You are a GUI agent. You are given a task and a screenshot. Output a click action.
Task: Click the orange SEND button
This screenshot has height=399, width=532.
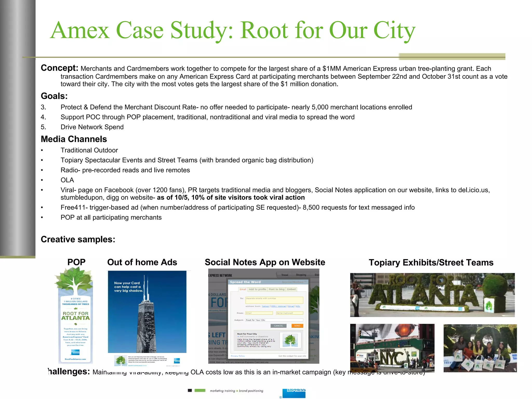pos(297,326)
